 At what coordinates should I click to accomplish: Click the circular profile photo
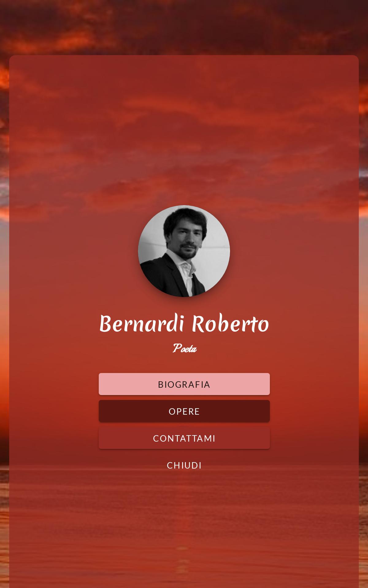pyautogui.click(x=184, y=251)
